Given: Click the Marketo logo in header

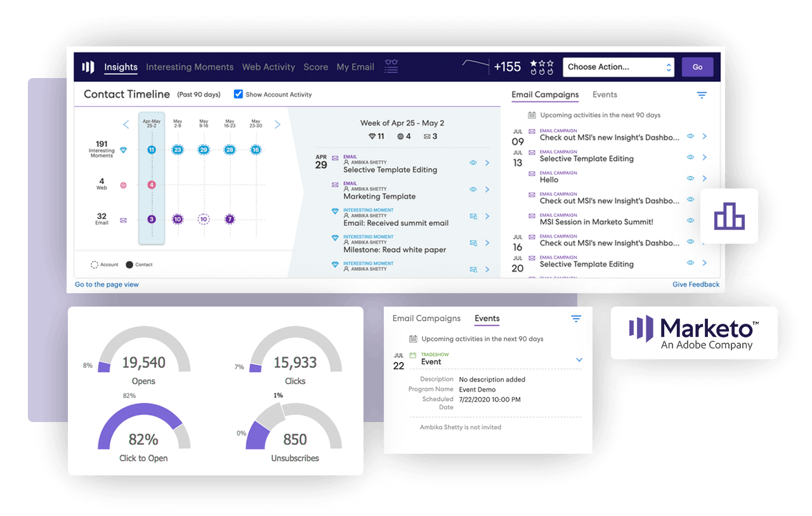Looking at the screenshot, I should click(88, 67).
